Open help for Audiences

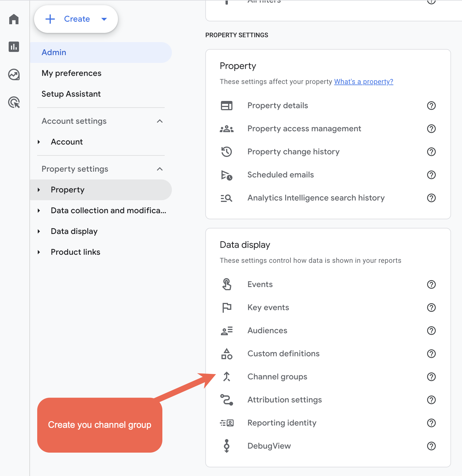pos(431,331)
